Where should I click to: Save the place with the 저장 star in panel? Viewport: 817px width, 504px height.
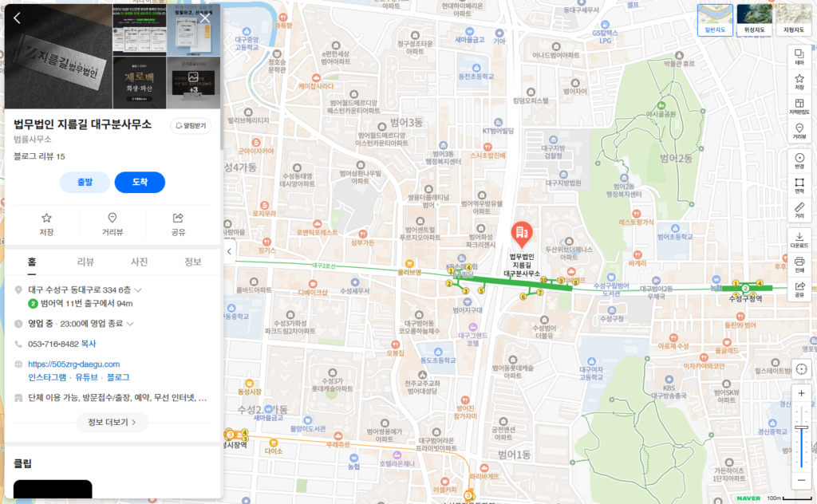(46, 224)
